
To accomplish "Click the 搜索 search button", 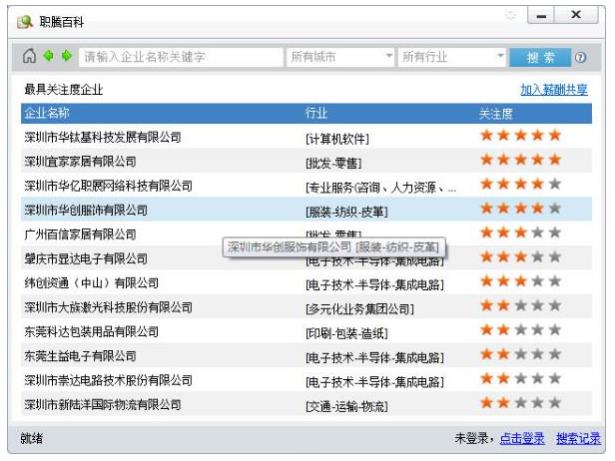I will (x=539, y=57).
